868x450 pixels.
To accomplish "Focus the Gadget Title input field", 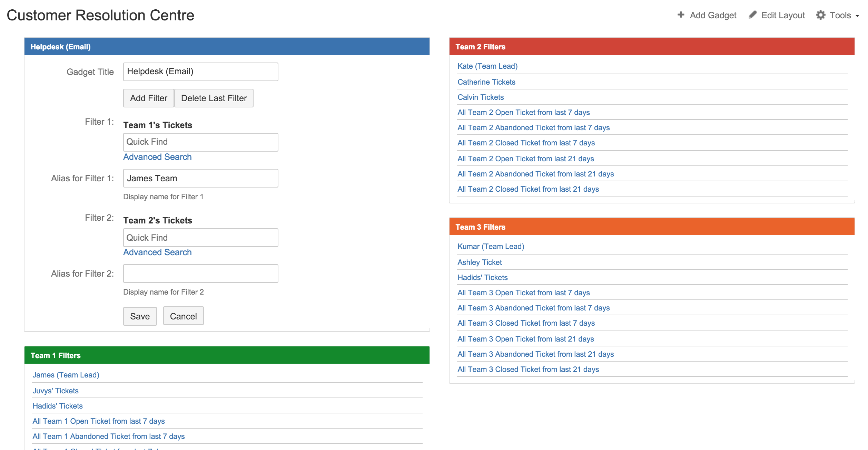I will tap(200, 71).
